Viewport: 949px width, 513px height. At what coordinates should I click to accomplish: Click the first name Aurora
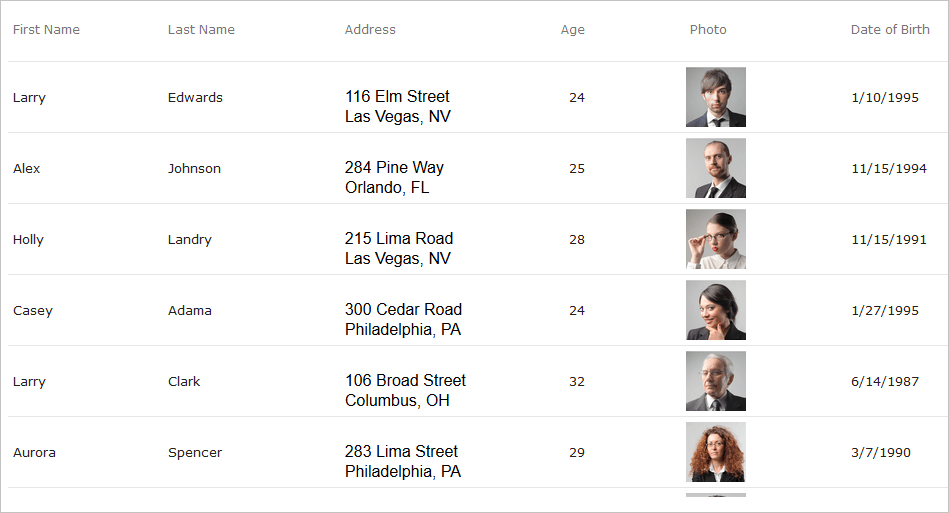34,453
